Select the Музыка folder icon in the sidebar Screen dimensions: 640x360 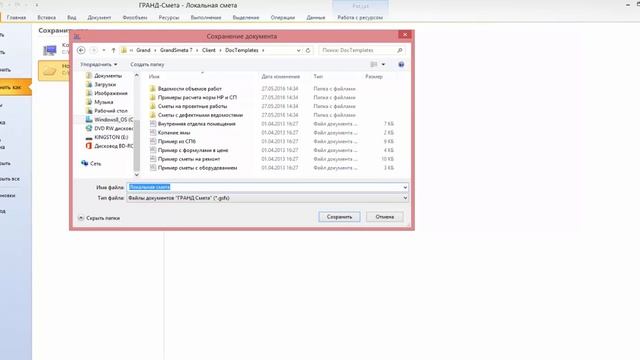pos(89,102)
